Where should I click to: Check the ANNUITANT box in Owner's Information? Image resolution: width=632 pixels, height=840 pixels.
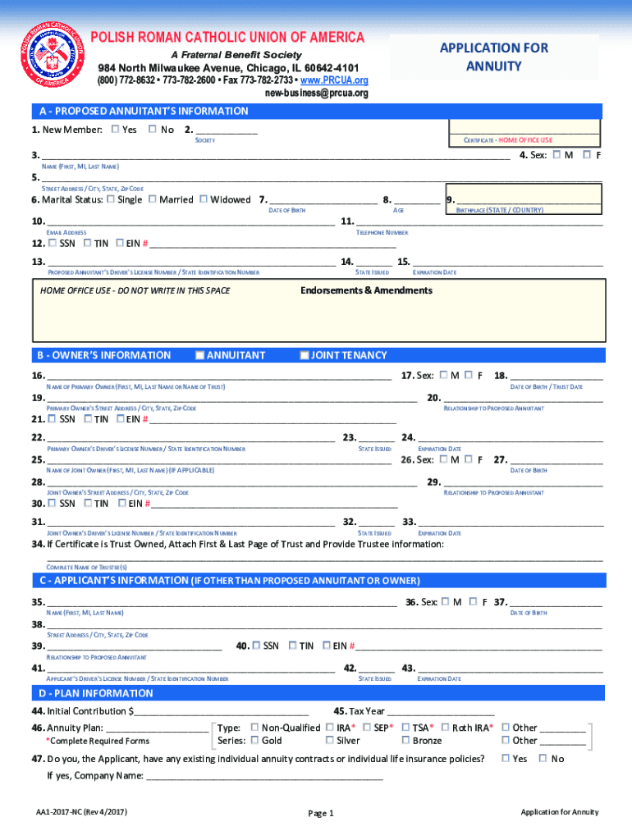click(199, 355)
